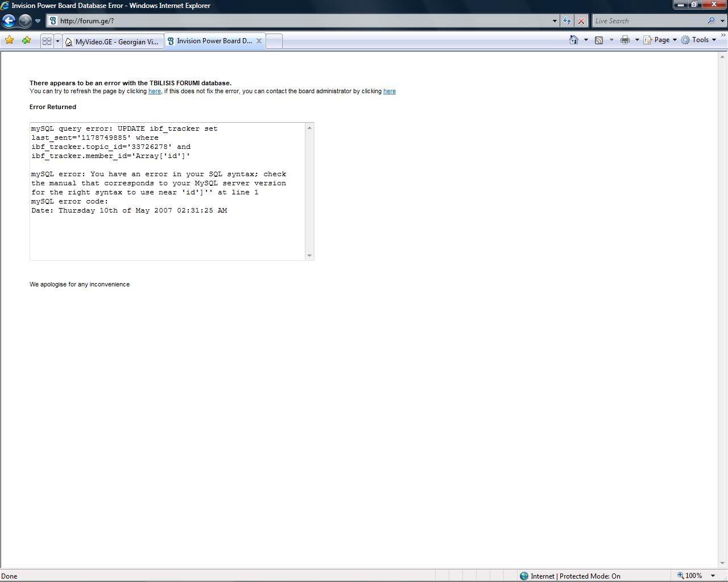Click the 100% zoom level button
Screen dimensions: 728x582
pyautogui.click(x=689, y=576)
